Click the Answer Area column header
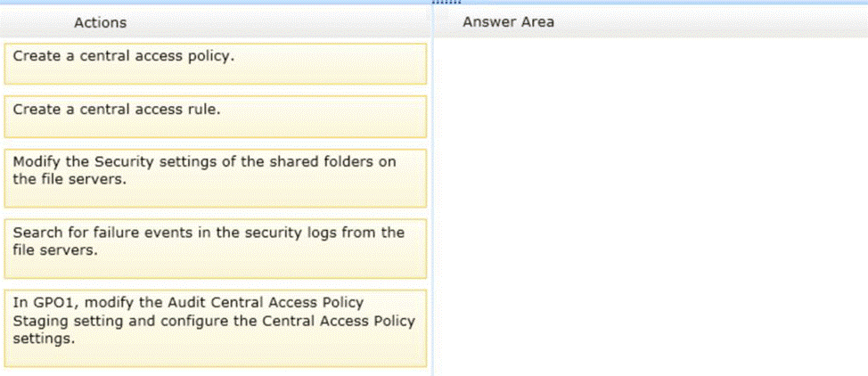This screenshot has height=376, width=868. point(508,21)
